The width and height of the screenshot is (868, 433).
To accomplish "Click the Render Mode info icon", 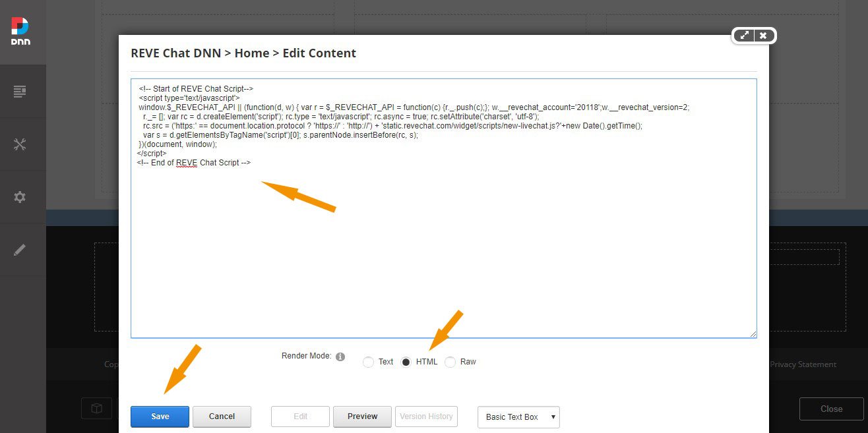I will (x=340, y=357).
